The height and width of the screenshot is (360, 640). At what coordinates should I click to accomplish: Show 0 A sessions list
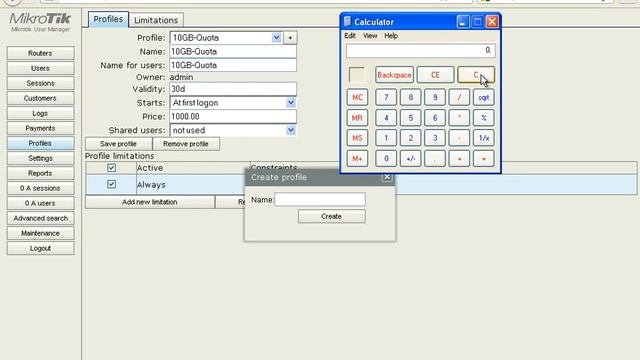coord(40,188)
